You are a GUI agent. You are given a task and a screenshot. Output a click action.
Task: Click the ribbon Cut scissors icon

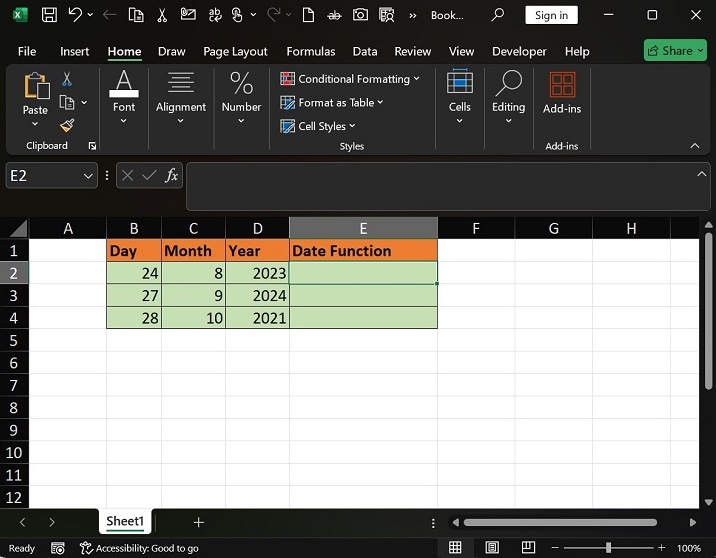click(x=67, y=79)
